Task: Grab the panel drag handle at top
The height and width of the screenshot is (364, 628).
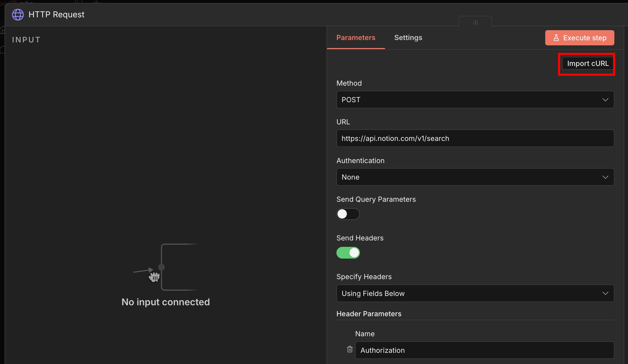Action: click(x=475, y=22)
